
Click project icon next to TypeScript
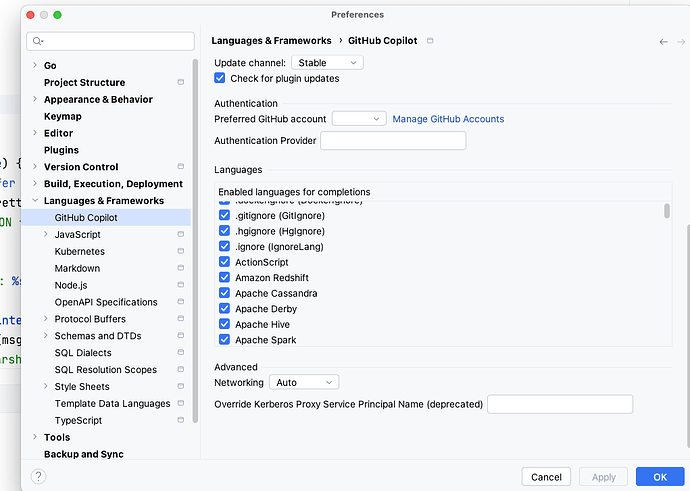180,420
